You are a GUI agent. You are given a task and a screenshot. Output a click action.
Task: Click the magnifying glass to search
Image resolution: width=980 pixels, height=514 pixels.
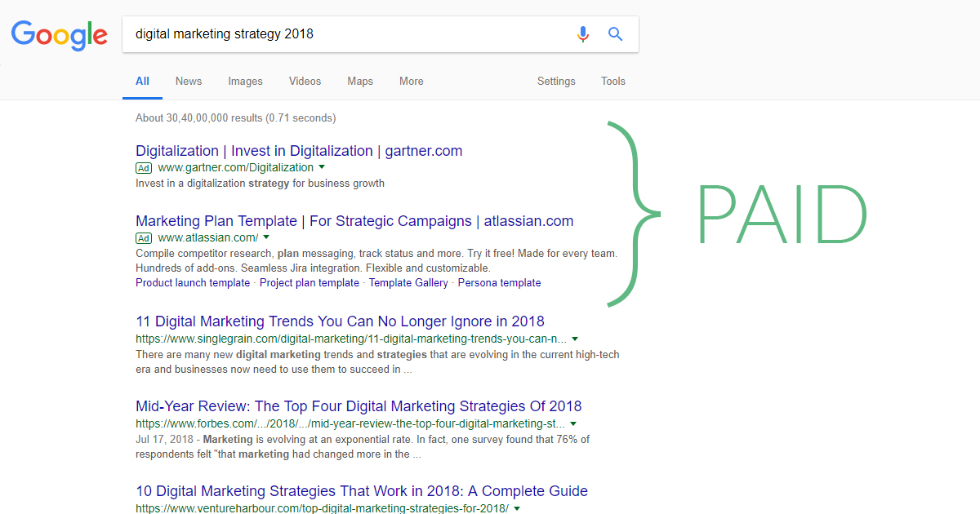(615, 34)
